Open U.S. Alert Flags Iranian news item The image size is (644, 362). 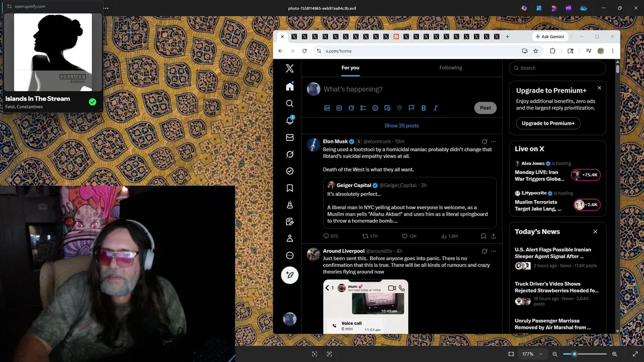[556, 258]
